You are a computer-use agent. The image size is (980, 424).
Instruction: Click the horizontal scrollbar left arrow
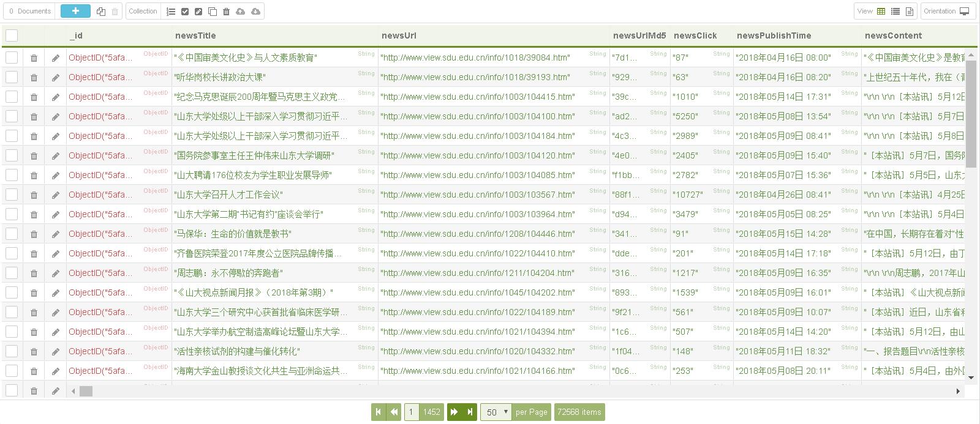[73, 391]
